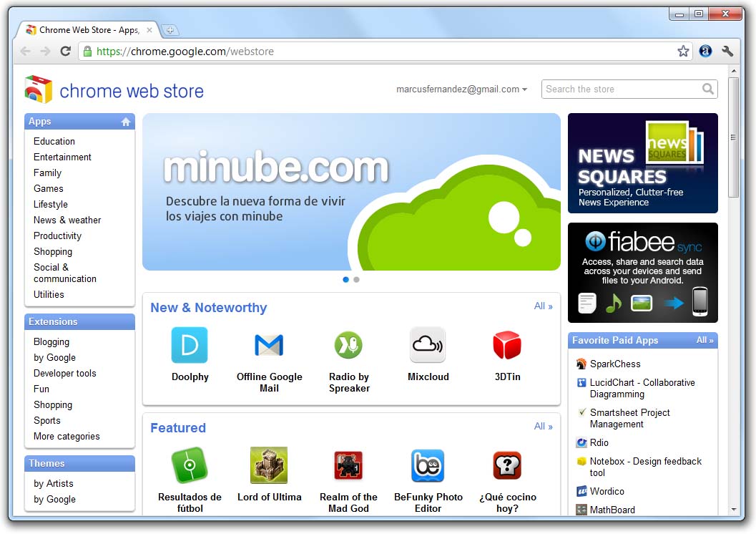756x534 pixels.
Task: Click the vertical scrollbar thumb
Action: [x=733, y=137]
